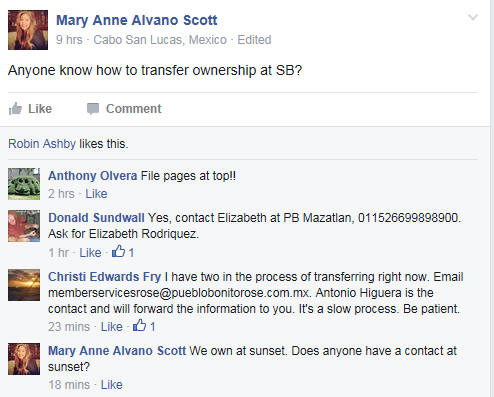Click Donald Sundwall's avatar thumbnail
The width and height of the screenshot is (494, 397).
24,226
